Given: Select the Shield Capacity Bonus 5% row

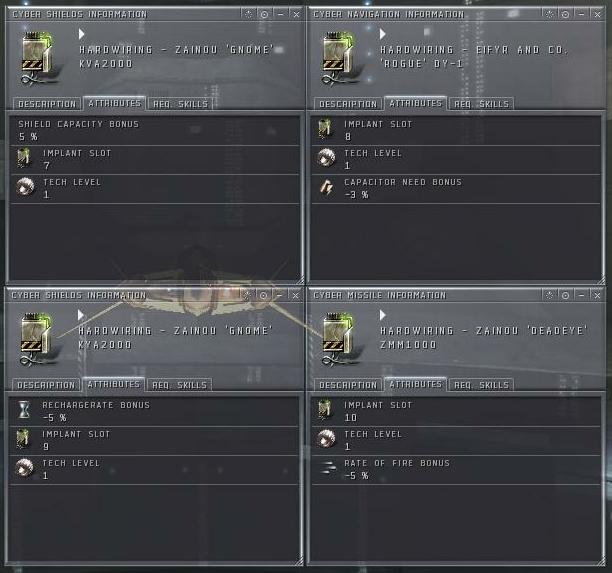Looking at the screenshot, I should (155, 131).
